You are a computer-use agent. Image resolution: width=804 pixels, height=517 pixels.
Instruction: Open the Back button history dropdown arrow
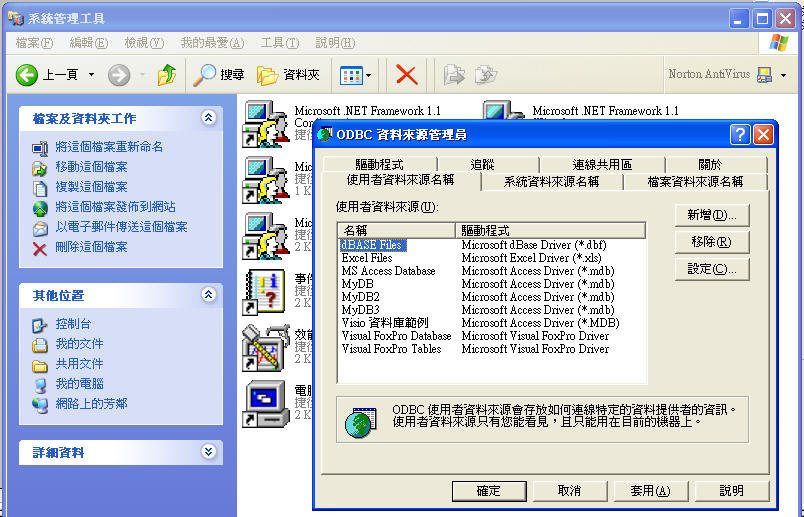coord(91,75)
